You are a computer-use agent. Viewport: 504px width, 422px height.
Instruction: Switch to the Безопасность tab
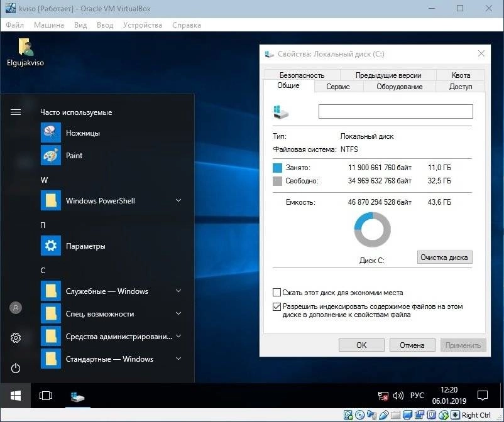point(302,75)
